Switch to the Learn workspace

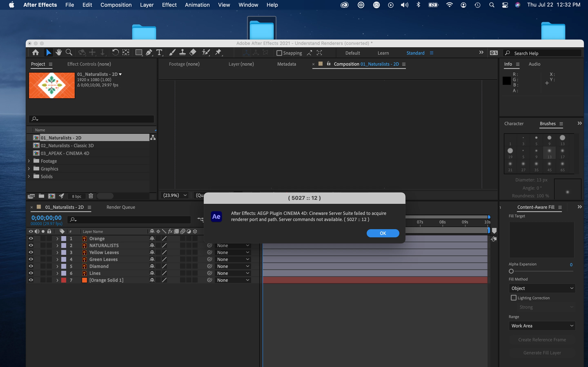(383, 53)
